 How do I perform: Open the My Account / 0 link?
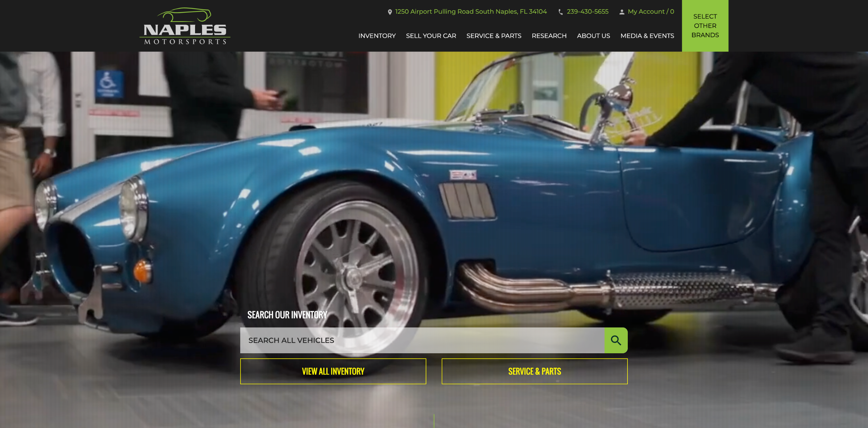point(651,11)
